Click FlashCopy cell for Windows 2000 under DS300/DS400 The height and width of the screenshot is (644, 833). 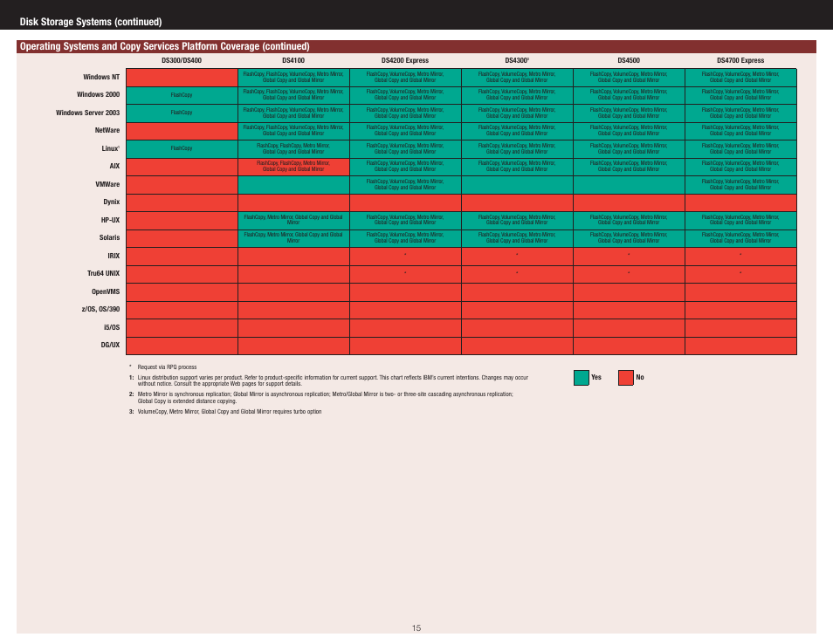pos(182,95)
